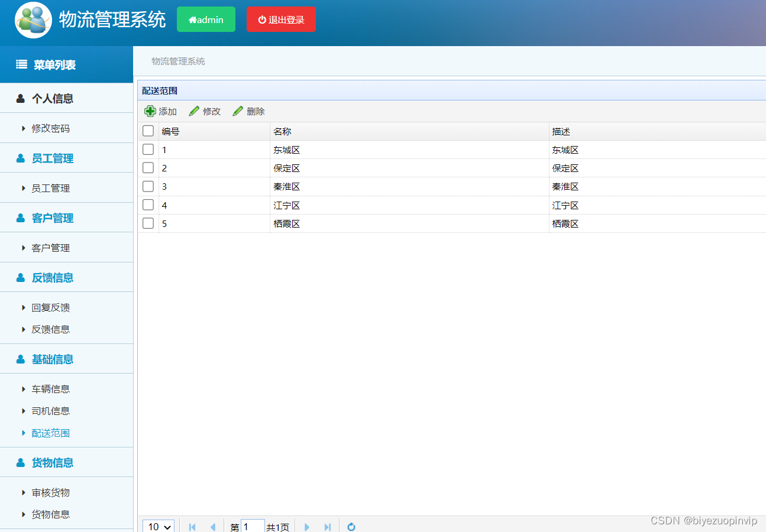Click the home icon in admin button
This screenshot has height=532, width=766.
[x=192, y=20]
